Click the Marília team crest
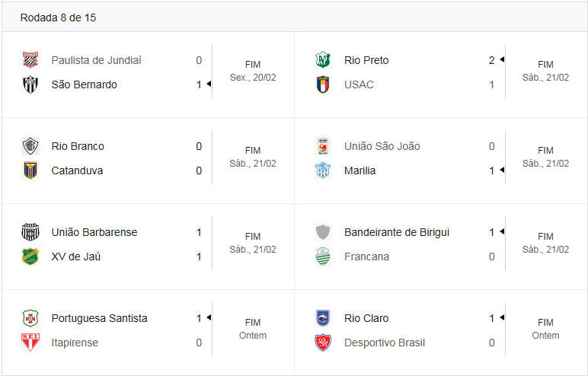 [323, 170]
